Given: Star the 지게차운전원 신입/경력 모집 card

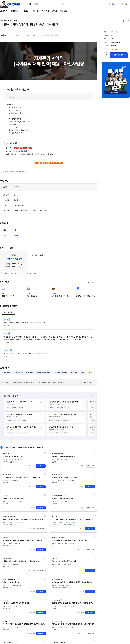Looking at the screenshot, I should pyautogui.click(x=45, y=474).
